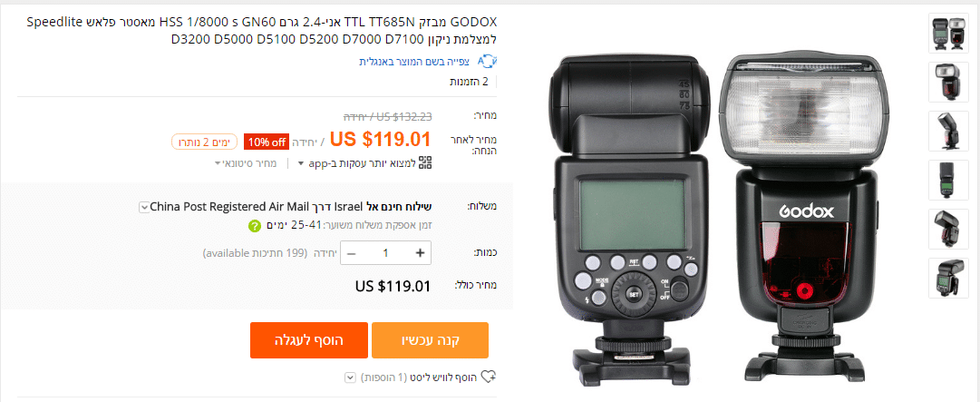This screenshot has width=980, height=402.
Task: Select the third thumbnail with side view
Action: (x=948, y=131)
